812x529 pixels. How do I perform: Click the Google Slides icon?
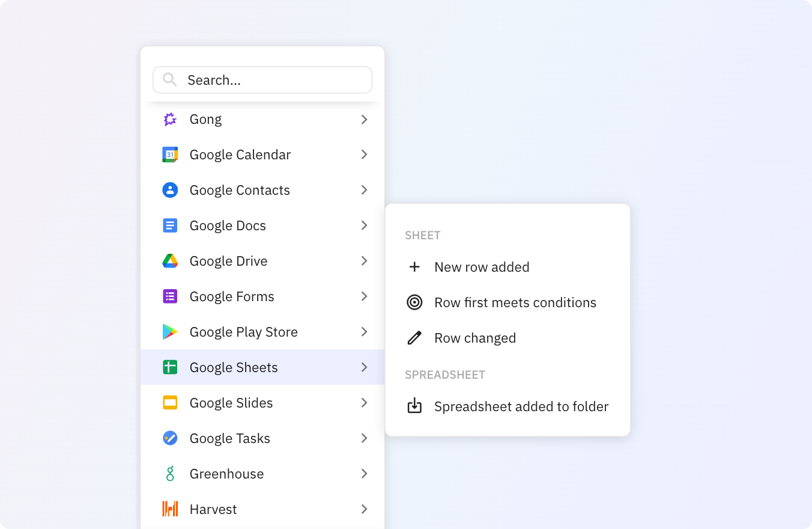pyautogui.click(x=170, y=403)
